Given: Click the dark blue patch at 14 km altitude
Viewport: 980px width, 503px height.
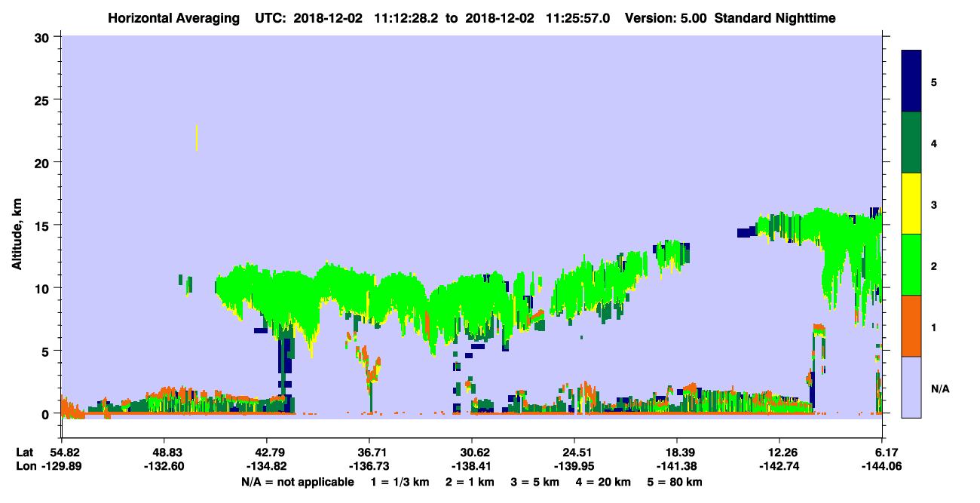Looking at the screenshot, I should [746, 232].
